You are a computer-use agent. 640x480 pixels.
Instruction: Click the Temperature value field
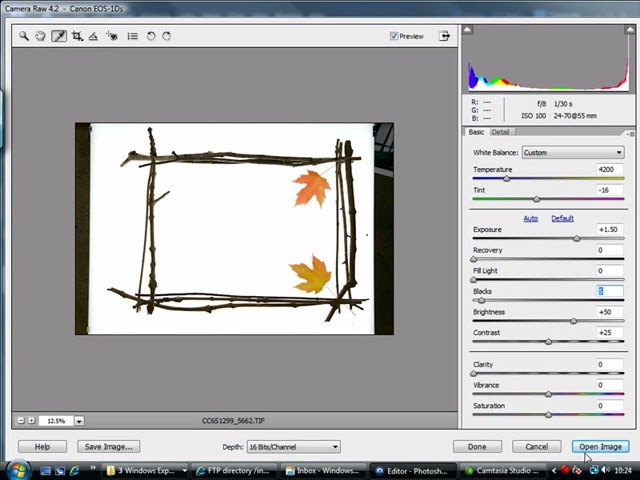610,169
